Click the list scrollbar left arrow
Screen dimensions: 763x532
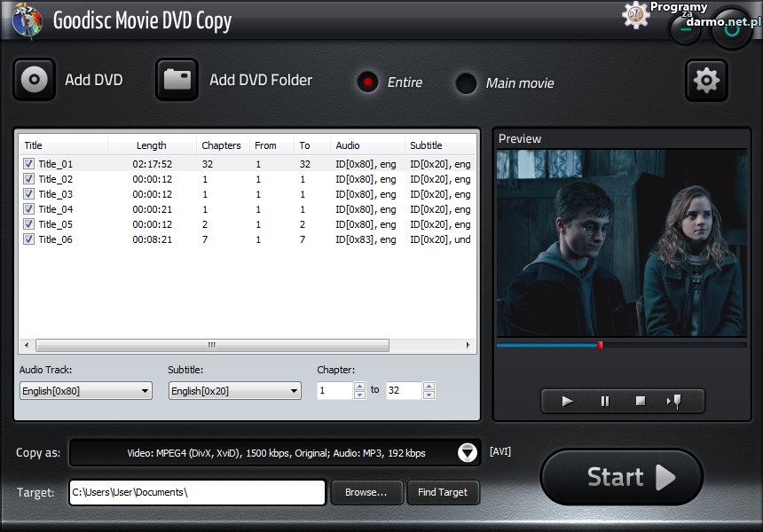(x=27, y=345)
